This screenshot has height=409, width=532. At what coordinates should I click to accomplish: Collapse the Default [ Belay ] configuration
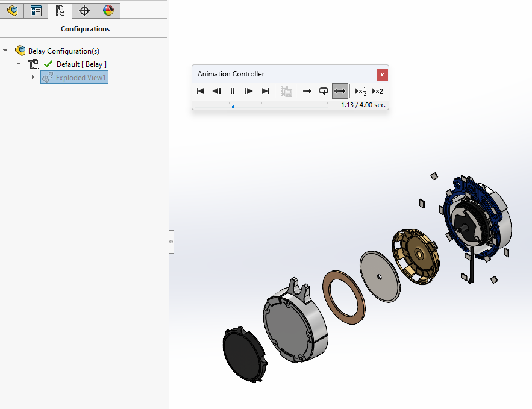19,64
